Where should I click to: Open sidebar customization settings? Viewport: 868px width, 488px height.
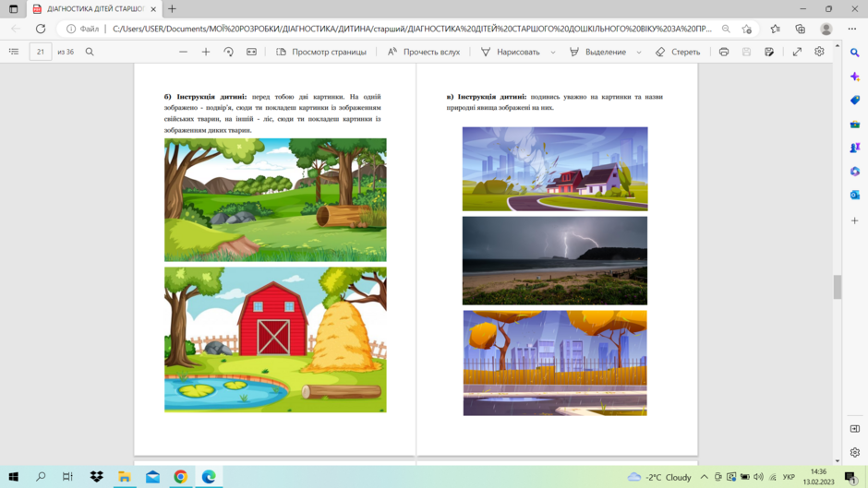pyautogui.click(x=855, y=452)
